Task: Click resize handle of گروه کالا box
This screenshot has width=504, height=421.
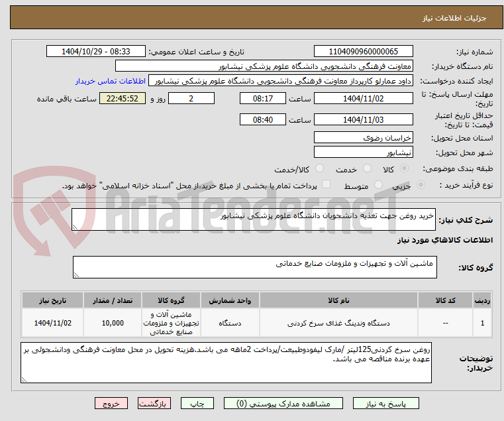Action: click(76, 275)
